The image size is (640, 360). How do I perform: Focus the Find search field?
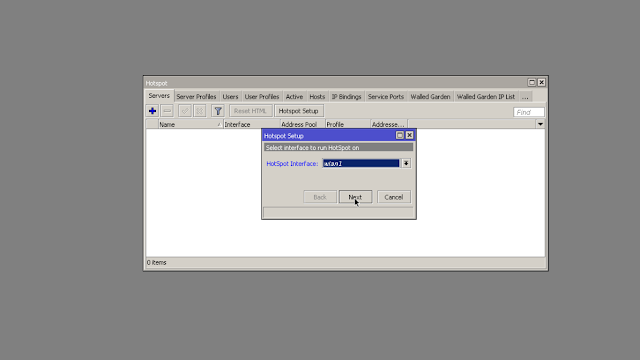pos(529,112)
